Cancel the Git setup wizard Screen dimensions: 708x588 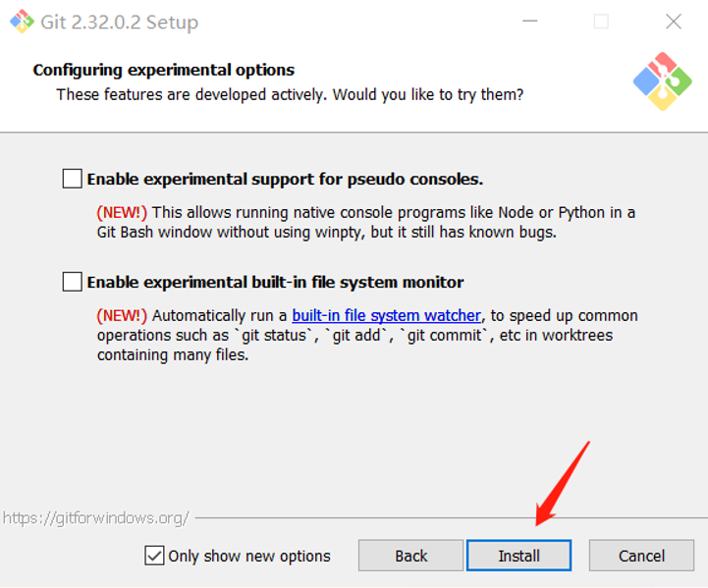tap(641, 556)
